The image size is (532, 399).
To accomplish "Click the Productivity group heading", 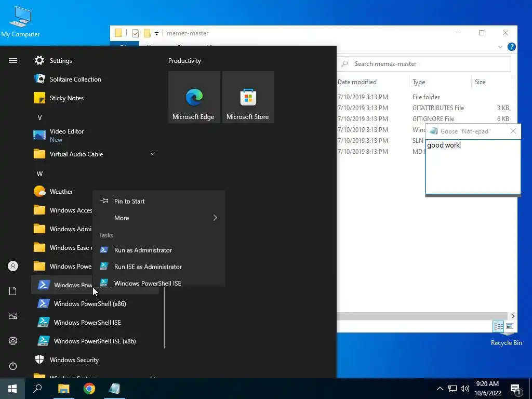I will pyautogui.click(x=184, y=61).
